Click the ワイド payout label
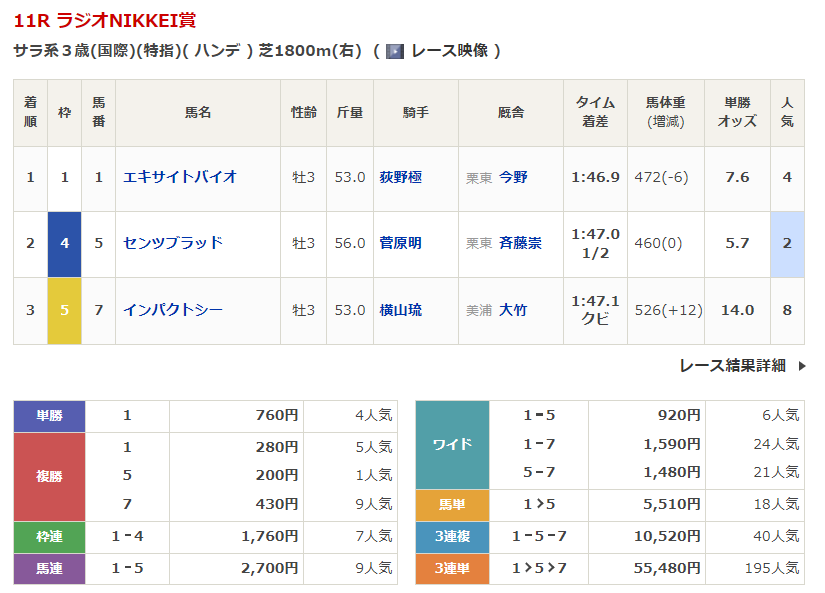Viewport: 825px width, 593px height. [x=452, y=445]
